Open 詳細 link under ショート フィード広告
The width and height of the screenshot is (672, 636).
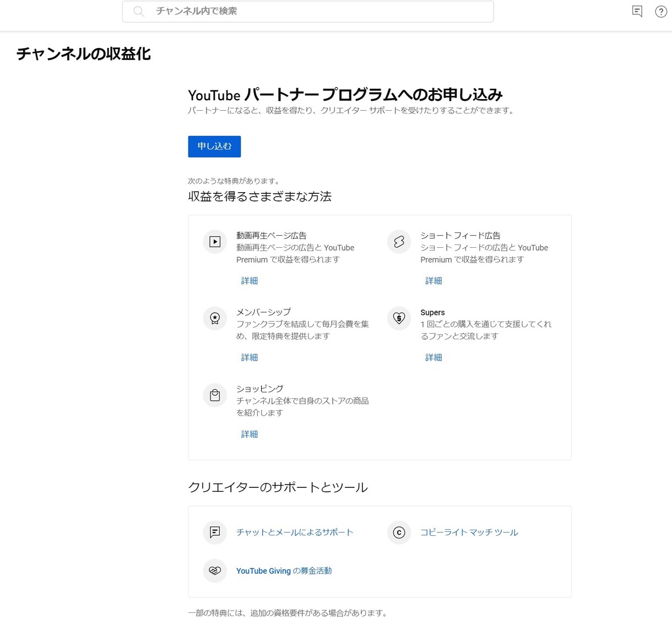coord(433,281)
